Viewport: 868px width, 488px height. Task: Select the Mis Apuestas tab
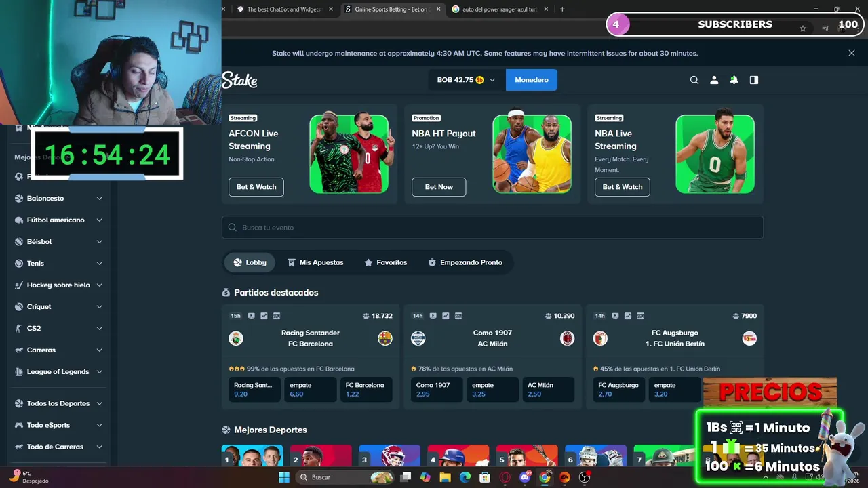point(315,262)
